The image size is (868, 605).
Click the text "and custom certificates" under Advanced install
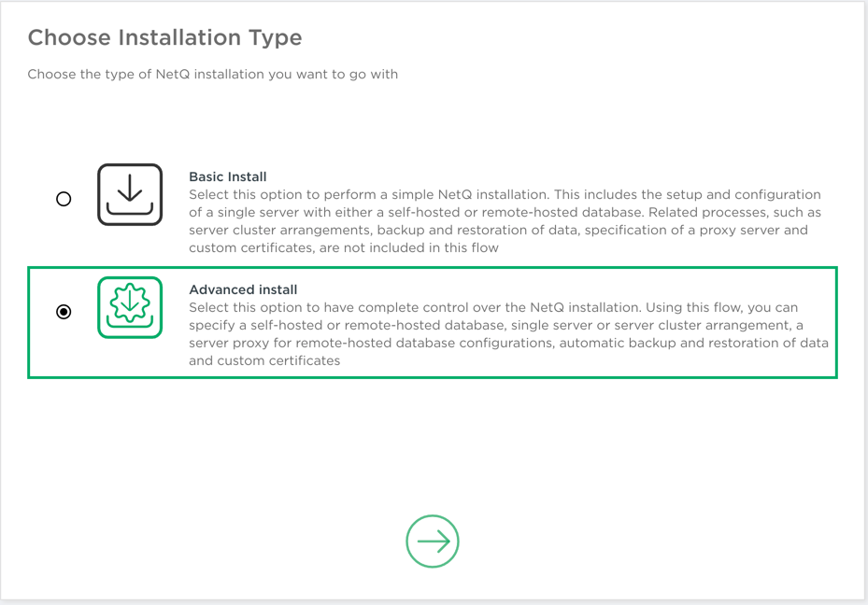coord(264,360)
